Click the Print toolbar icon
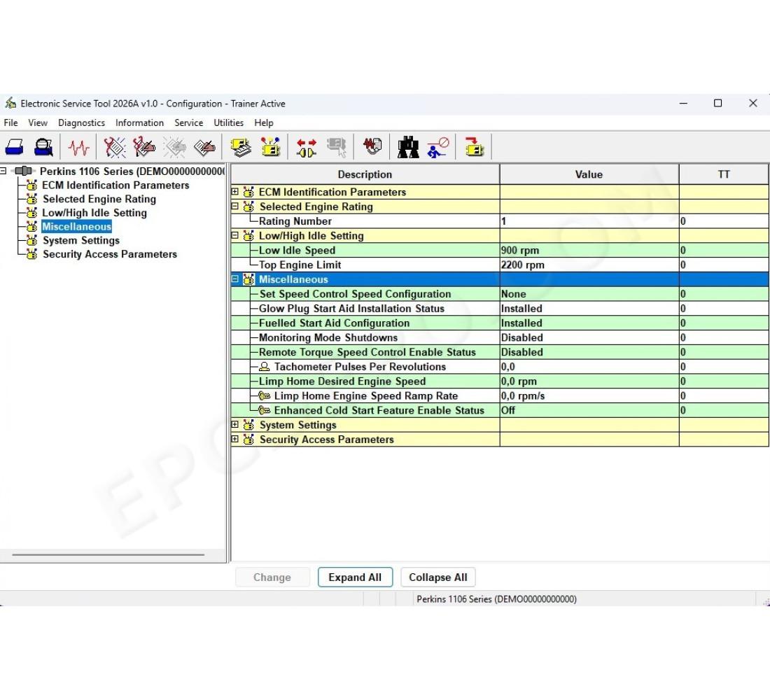Image resolution: width=770 pixels, height=700 pixels. 14,147
